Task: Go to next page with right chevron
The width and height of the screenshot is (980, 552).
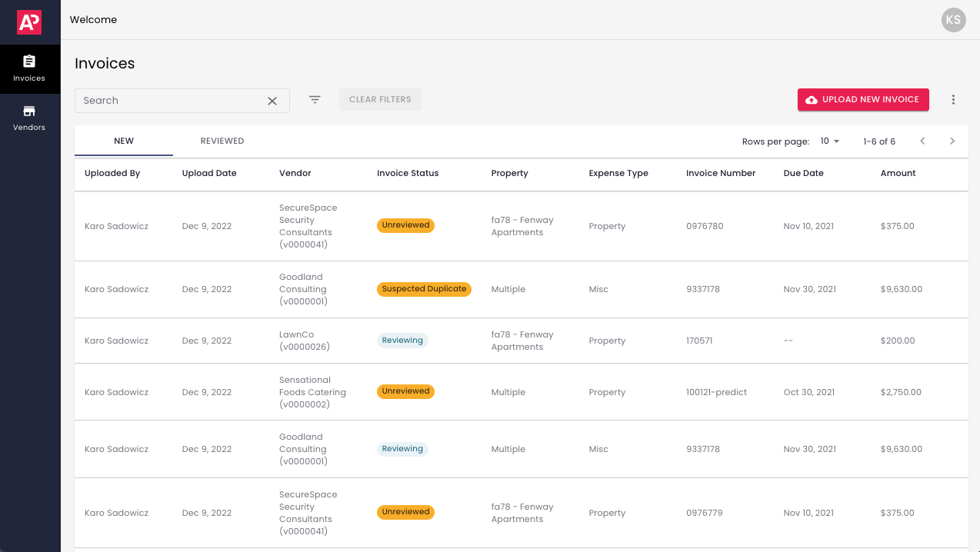Action: click(952, 141)
